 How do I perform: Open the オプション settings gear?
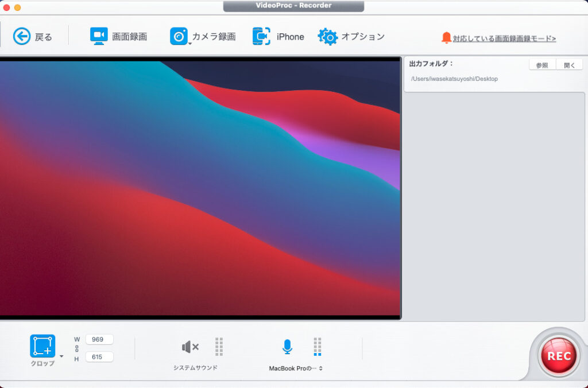[x=351, y=36]
